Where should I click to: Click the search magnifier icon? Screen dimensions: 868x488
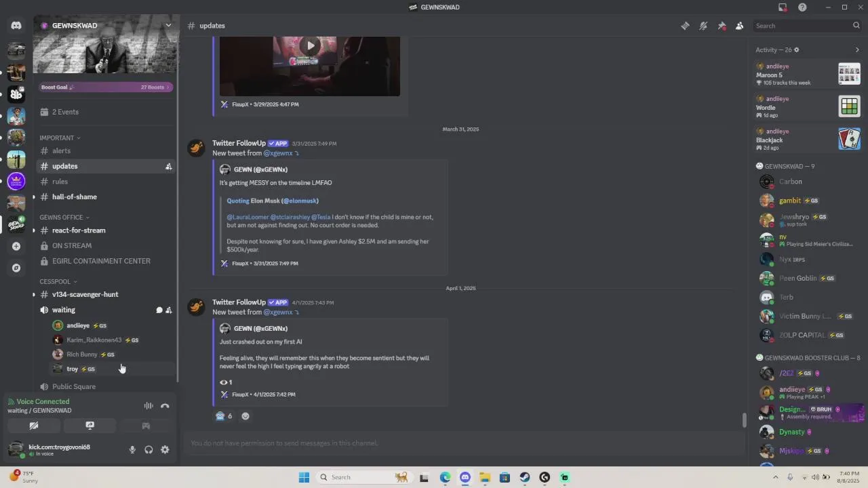tap(856, 26)
